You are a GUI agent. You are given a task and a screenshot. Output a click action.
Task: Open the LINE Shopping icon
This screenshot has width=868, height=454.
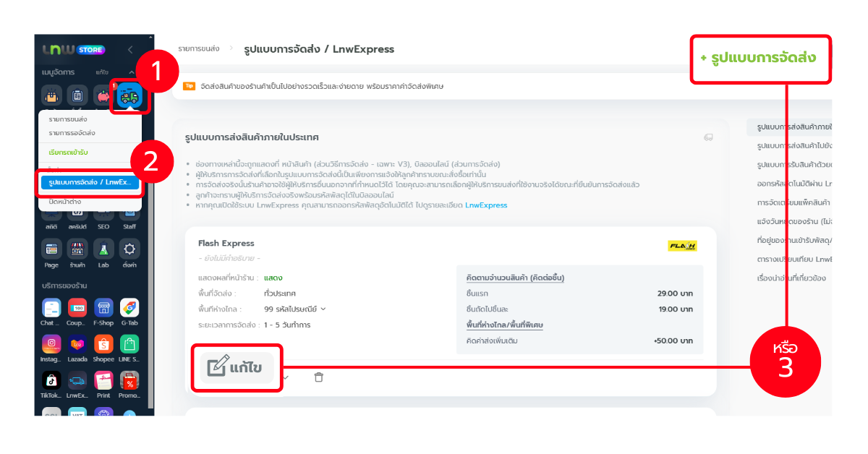point(129,344)
